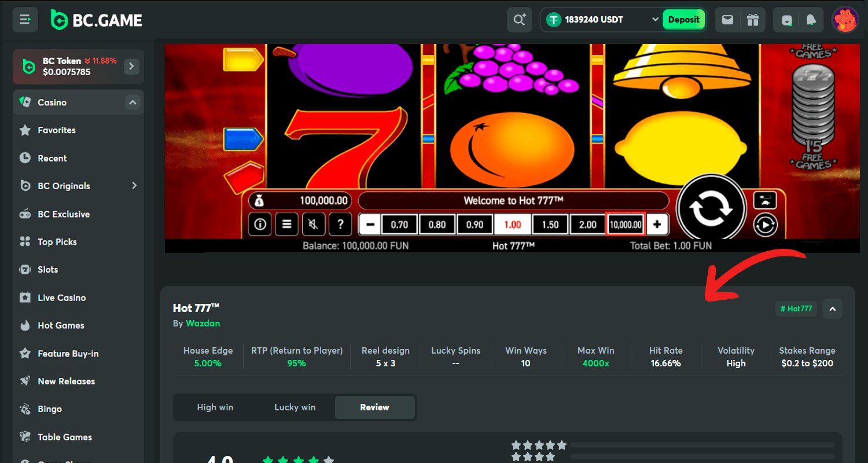Increase bet with the plus button

pyautogui.click(x=657, y=225)
